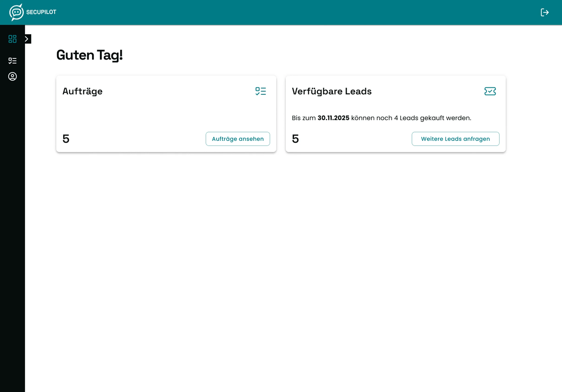Click the number 5 on the Leads card
562x392 pixels.
coord(295,138)
